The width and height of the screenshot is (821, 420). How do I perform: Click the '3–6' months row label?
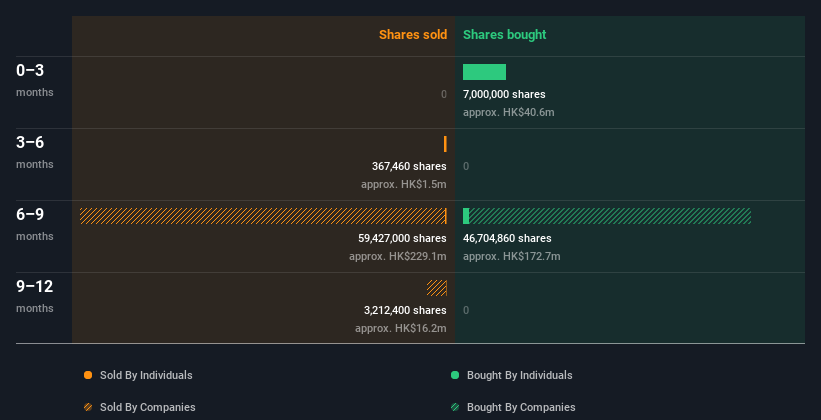point(35,152)
